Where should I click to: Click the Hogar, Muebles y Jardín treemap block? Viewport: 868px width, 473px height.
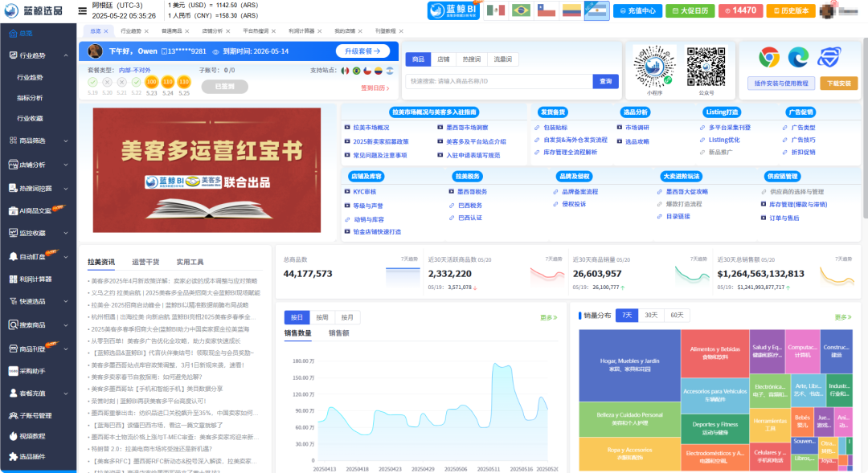tap(629, 365)
